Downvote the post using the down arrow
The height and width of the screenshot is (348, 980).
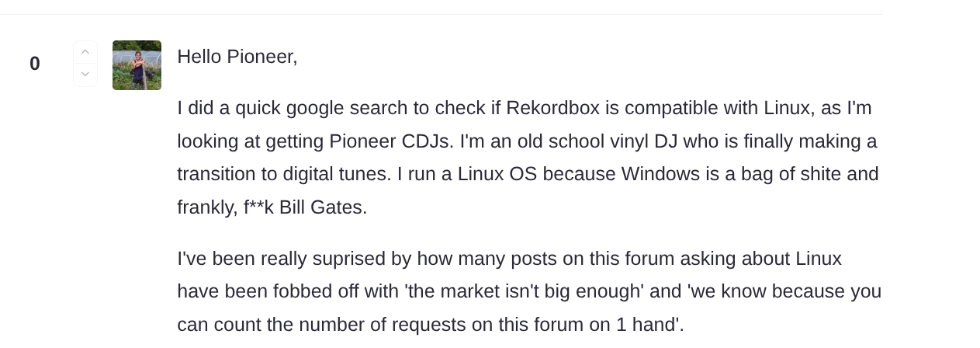pos(85,75)
